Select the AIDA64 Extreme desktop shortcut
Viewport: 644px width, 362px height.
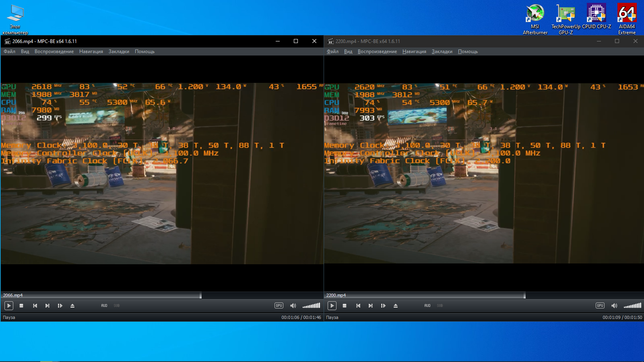tap(627, 19)
